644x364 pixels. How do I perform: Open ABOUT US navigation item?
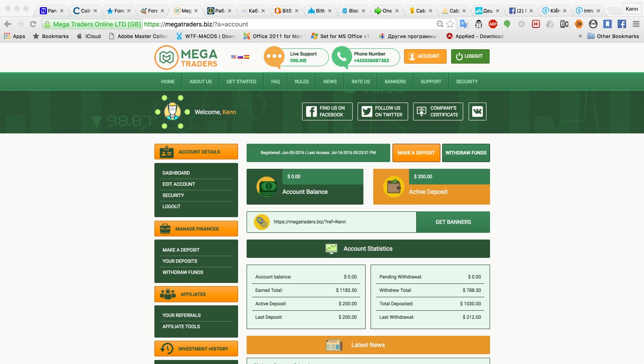pyautogui.click(x=200, y=81)
